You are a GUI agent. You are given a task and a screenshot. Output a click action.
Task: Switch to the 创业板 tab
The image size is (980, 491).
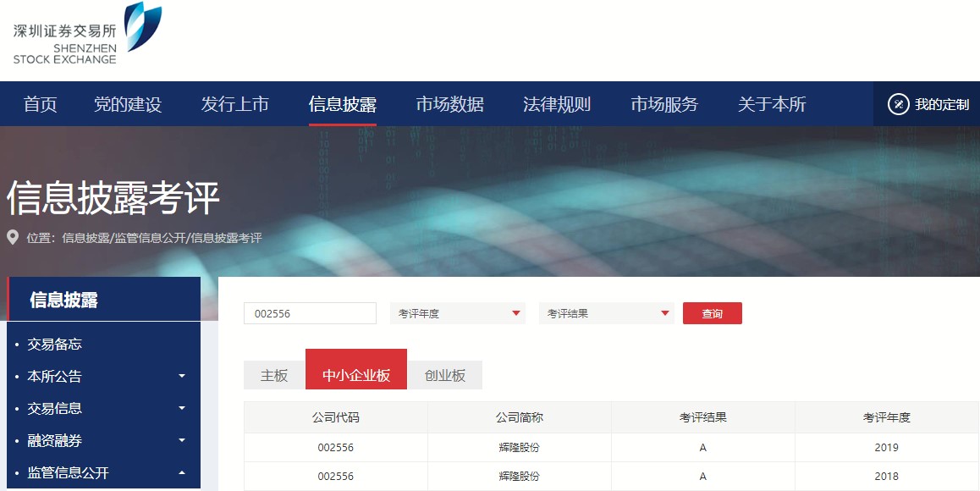coord(445,375)
